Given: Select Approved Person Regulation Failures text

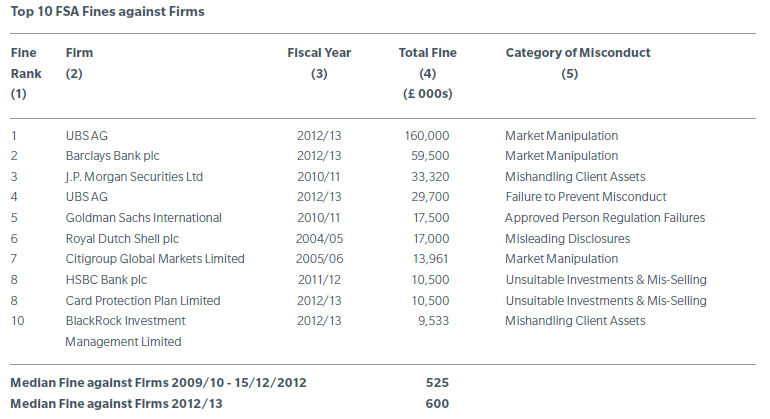Looking at the screenshot, I should 604,218.
